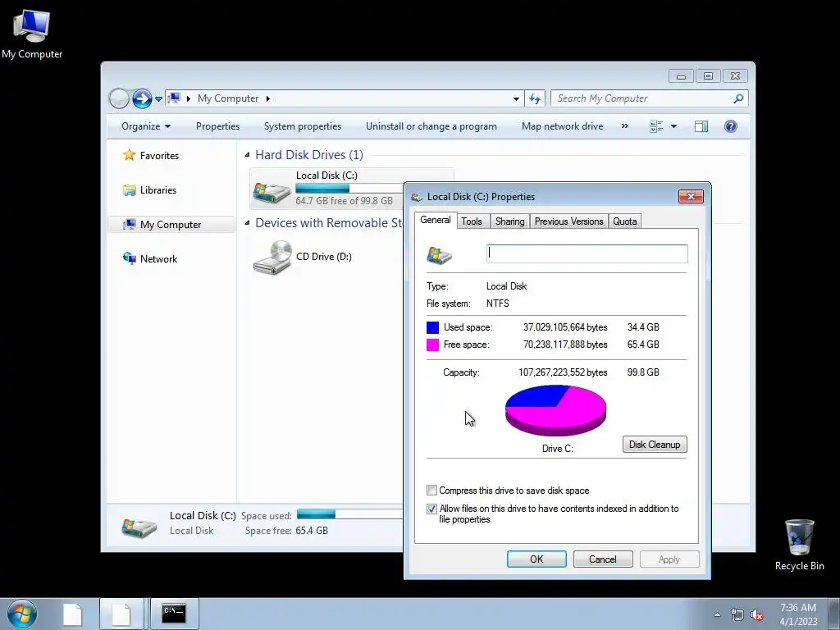The width and height of the screenshot is (840, 630).
Task: Click the refresh button in address bar
Action: (x=535, y=98)
